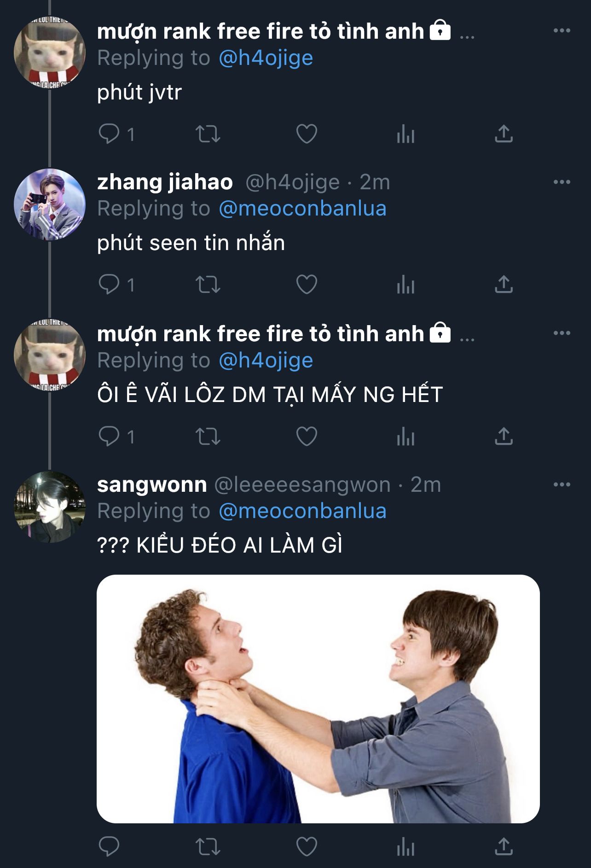Image resolution: width=591 pixels, height=868 pixels.
Task: Share the "phút seen tin nhắn" tweet
Action: (x=504, y=285)
